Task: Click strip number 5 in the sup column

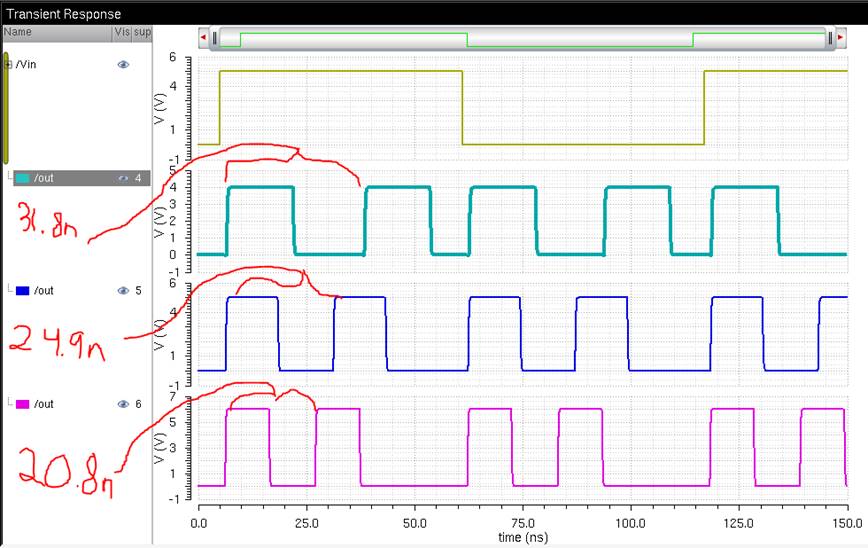Action: click(x=138, y=291)
